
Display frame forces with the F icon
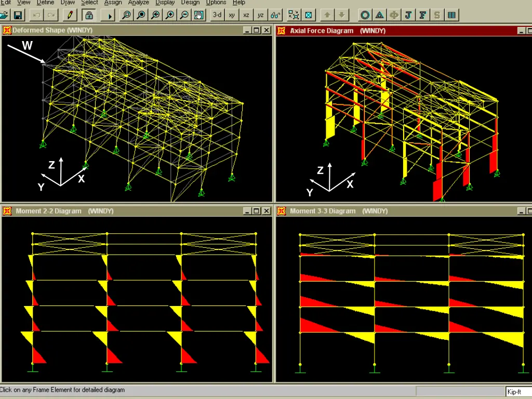423,15
